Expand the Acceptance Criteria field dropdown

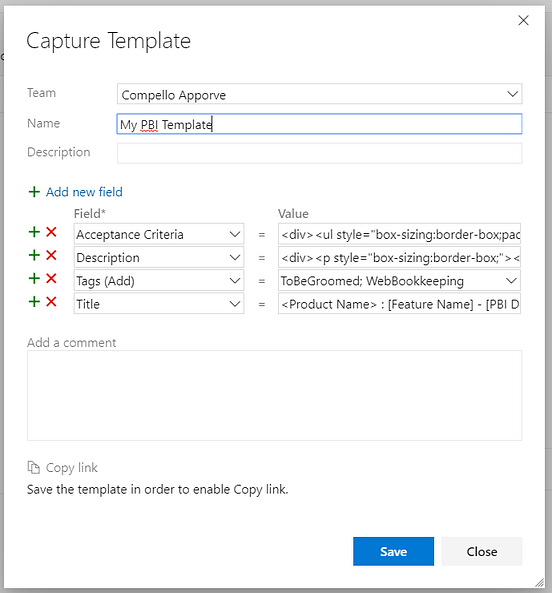(x=235, y=234)
